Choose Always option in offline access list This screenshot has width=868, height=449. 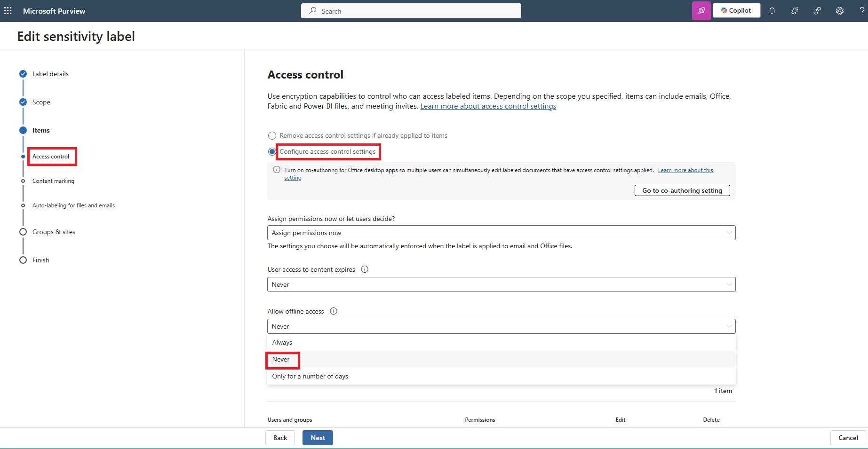coord(502,342)
